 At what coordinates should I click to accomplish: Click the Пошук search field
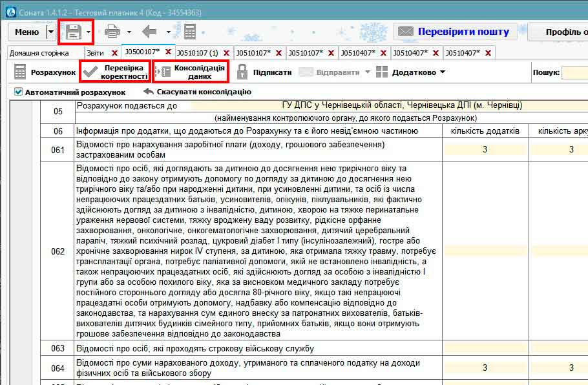tap(574, 72)
